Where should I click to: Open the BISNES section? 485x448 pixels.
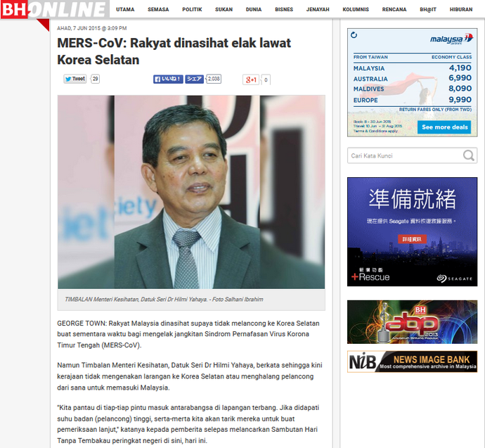click(284, 10)
